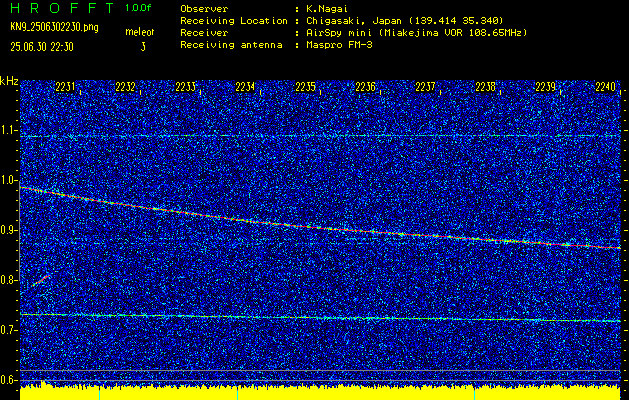Click the Receiver label
629x400 pixels.
pos(204,32)
